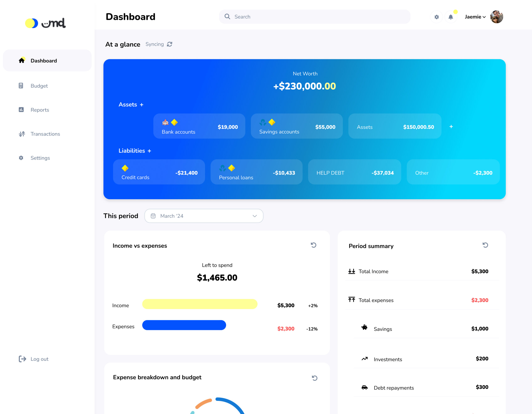The width and height of the screenshot is (532, 414).
Task: Click the yellow diamond icon on Credit cards
Action: (125, 168)
